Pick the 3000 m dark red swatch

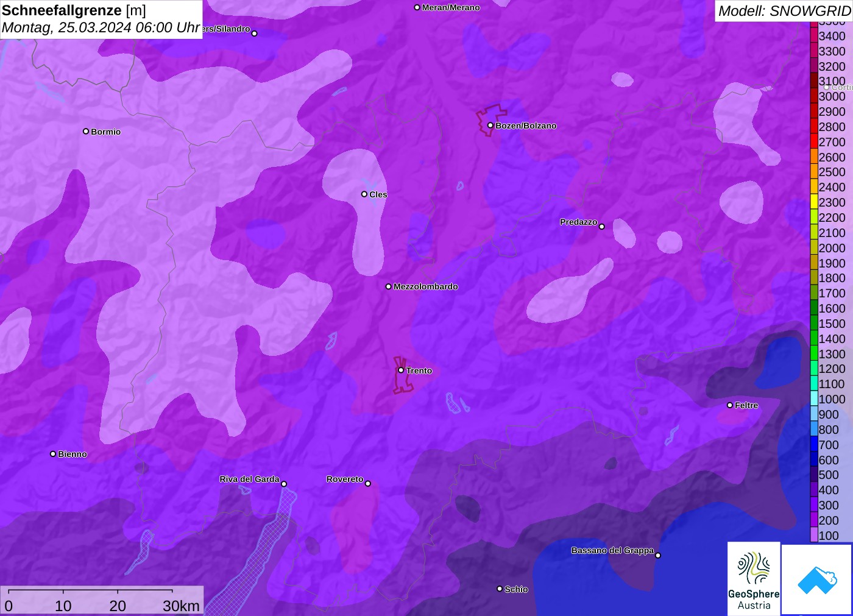click(814, 96)
